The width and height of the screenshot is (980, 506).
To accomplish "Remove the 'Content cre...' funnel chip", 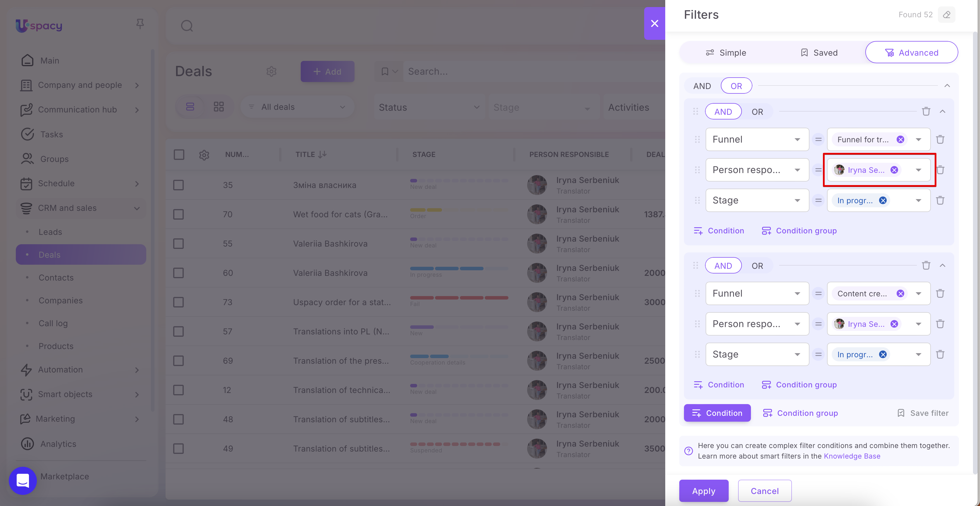I will (x=900, y=293).
